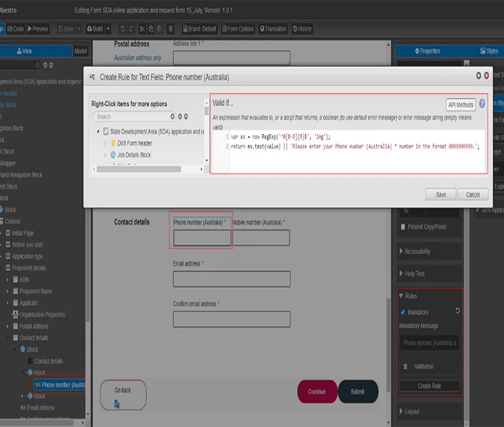Select Phone number (Australia) in tree
504x427 pixels.
click(60, 385)
